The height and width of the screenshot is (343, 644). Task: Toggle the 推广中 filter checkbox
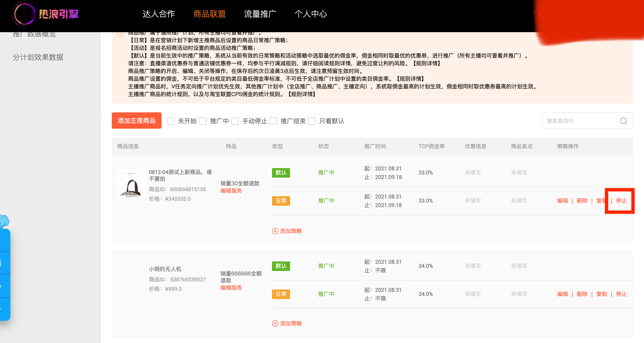click(x=203, y=121)
